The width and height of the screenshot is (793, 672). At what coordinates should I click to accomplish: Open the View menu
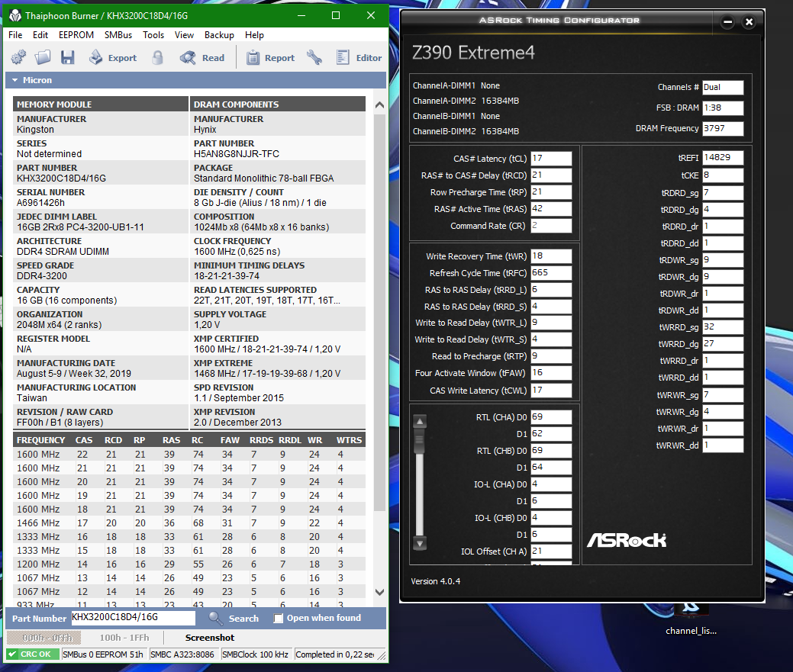tap(184, 35)
